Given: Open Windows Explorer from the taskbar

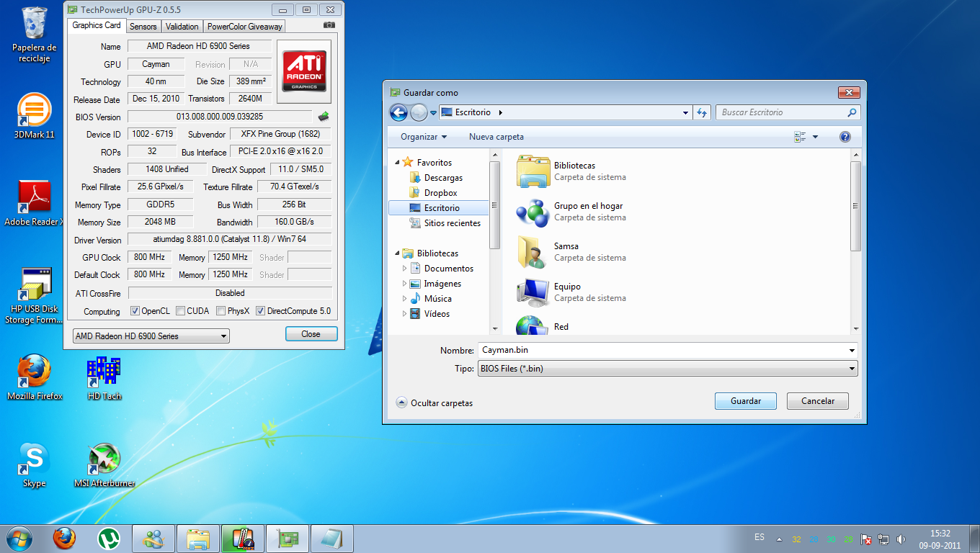Looking at the screenshot, I should pos(198,538).
